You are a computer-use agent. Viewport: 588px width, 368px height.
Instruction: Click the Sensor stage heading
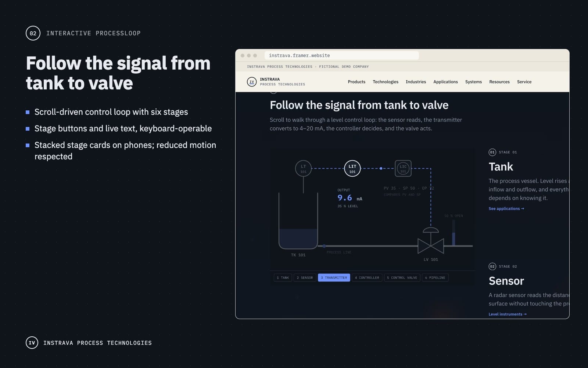pos(506,281)
